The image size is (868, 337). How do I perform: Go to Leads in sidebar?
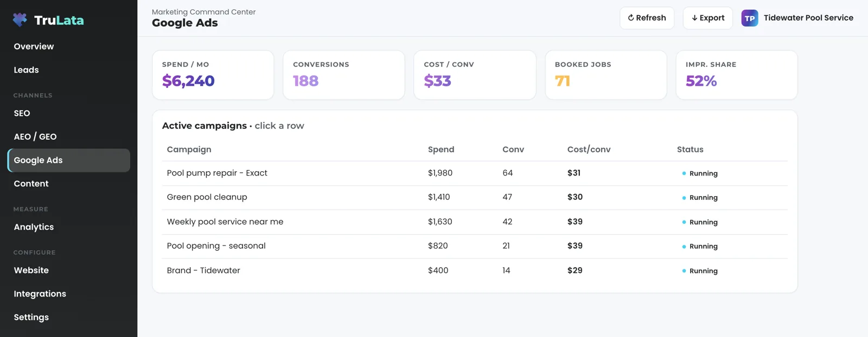pos(26,70)
